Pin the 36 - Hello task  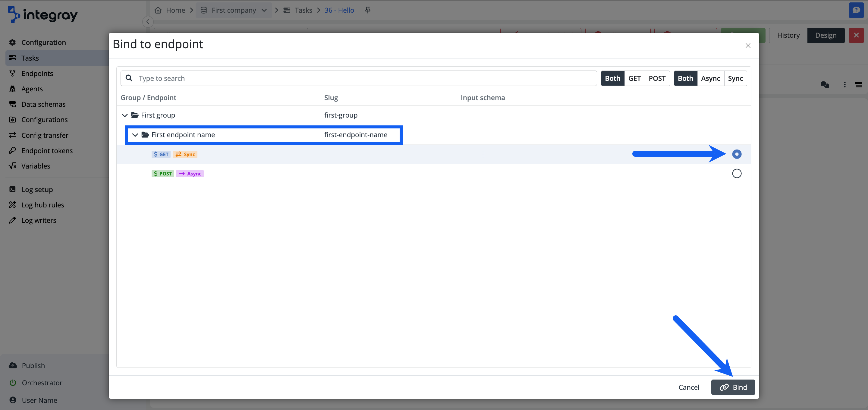pyautogui.click(x=367, y=10)
